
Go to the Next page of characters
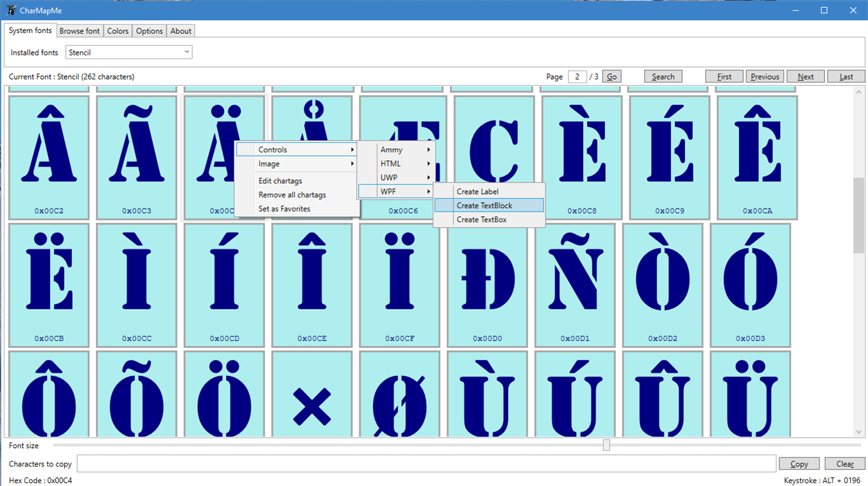(805, 76)
